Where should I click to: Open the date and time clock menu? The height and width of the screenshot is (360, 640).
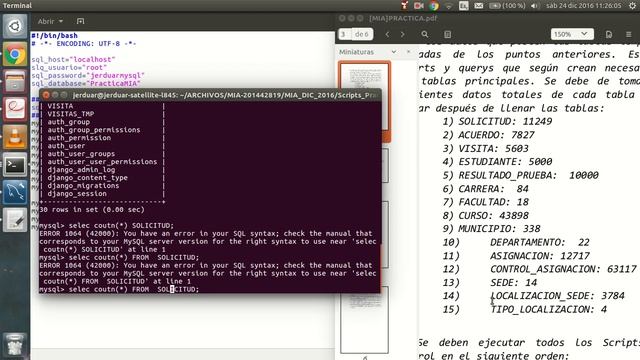584,6
